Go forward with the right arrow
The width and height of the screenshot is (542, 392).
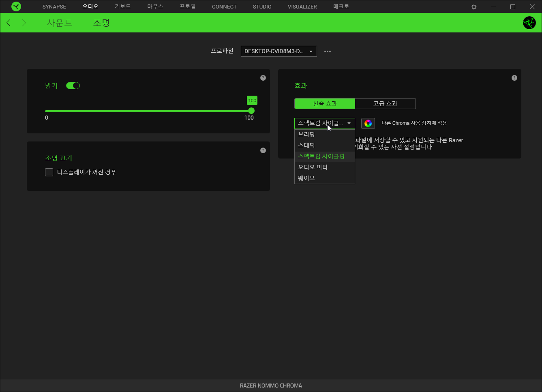click(x=24, y=23)
